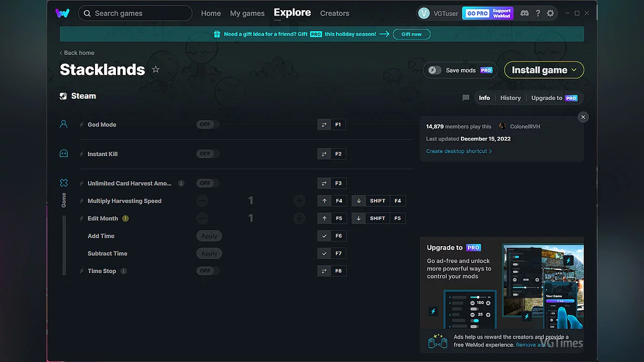The height and width of the screenshot is (362, 644).
Task: Toggle God Mode switch
Action: [x=207, y=124]
